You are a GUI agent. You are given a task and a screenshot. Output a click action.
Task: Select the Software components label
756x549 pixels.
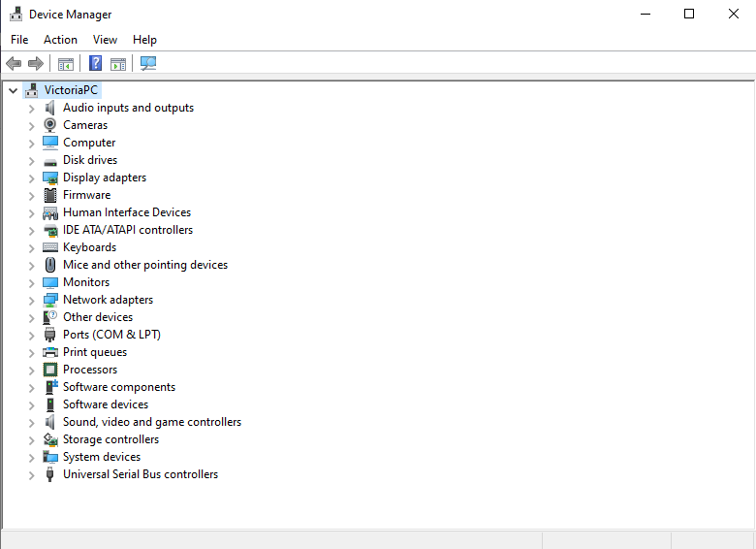[x=119, y=387]
